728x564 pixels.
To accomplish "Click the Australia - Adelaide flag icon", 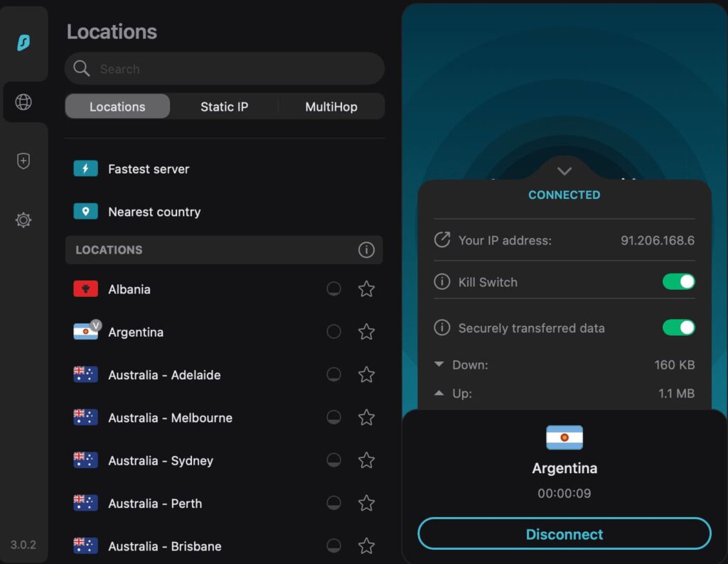I will coord(85,374).
